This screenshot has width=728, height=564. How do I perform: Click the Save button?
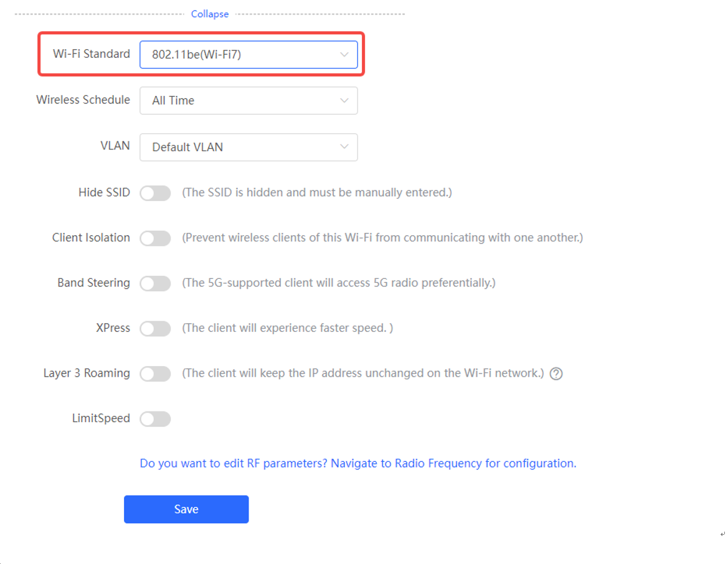tap(186, 509)
